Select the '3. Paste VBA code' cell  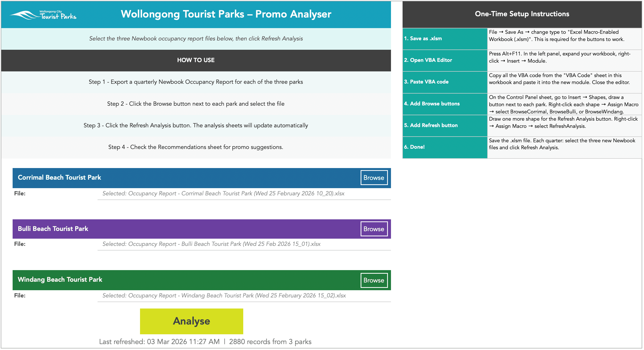tap(445, 82)
